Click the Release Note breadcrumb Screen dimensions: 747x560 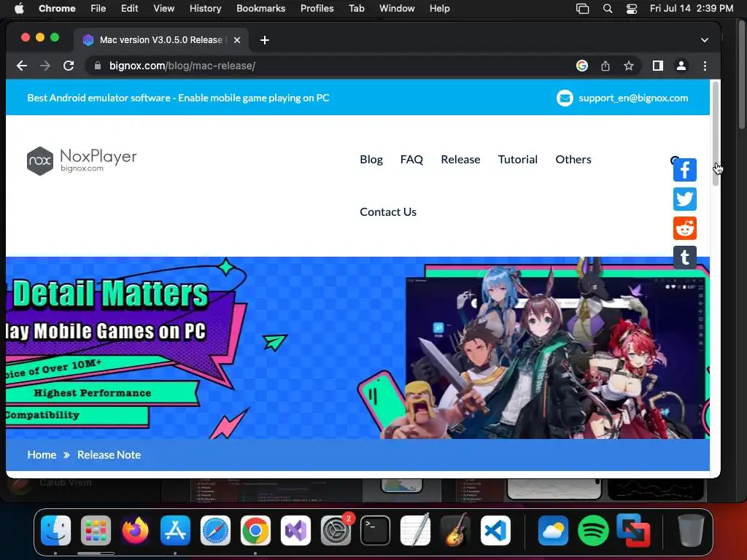(x=109, y=455)
